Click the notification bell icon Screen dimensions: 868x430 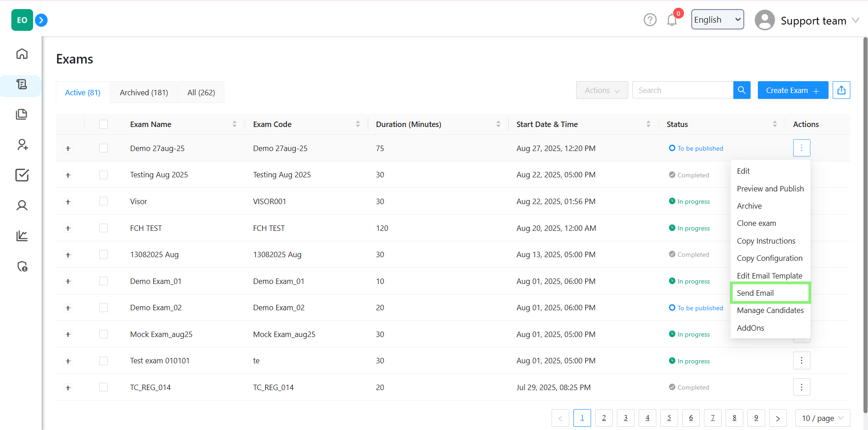(672, 20)
